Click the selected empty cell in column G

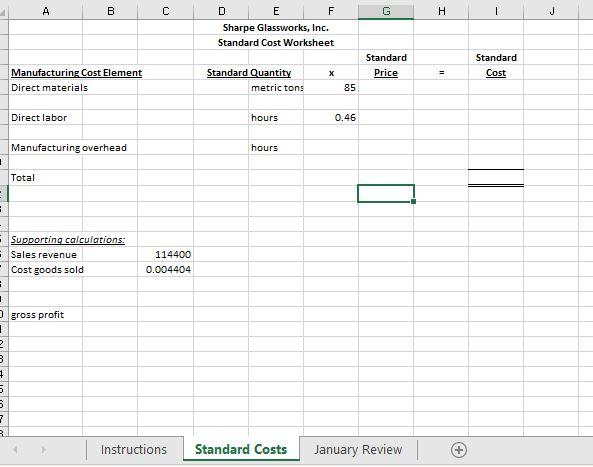pyautogui.click(x=386, y=193)
